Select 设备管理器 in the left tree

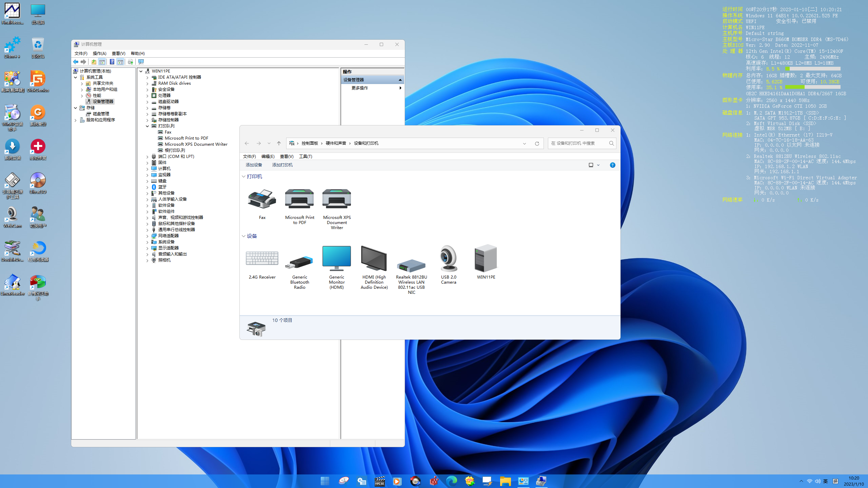point(103,102)
